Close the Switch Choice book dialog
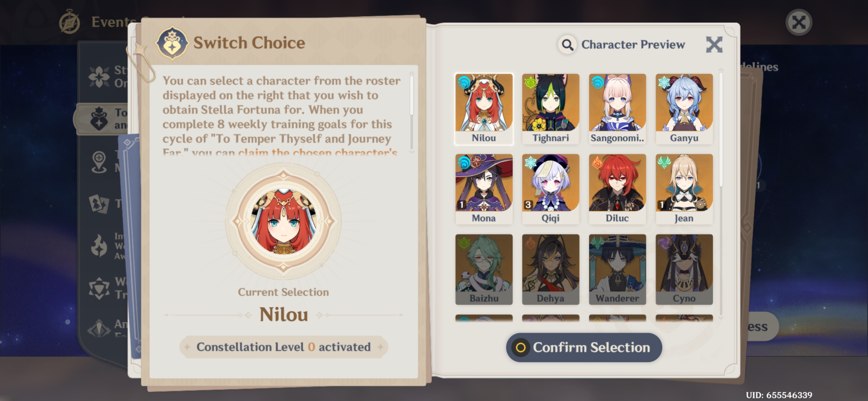 pyautogui.click(x=714, y=45)
